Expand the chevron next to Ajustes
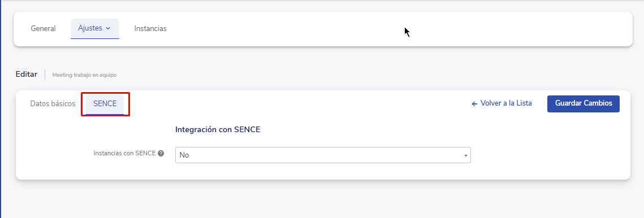 tap(108, 29)
